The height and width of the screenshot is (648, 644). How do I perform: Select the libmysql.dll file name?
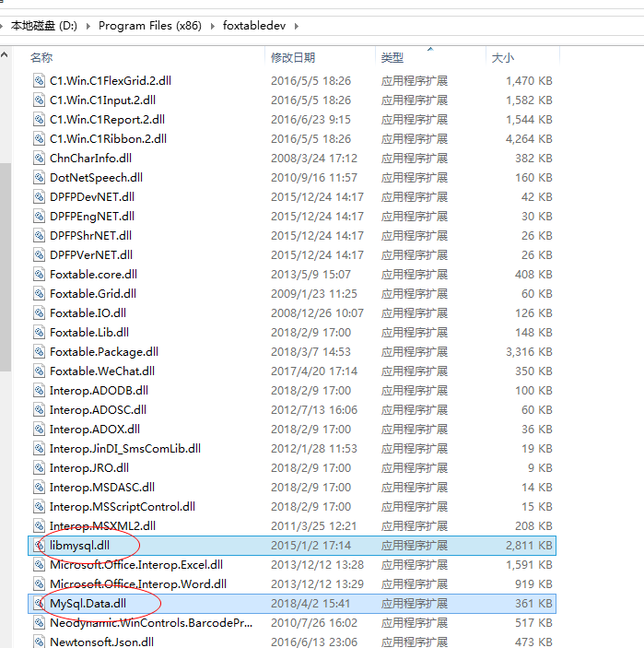coord(80,545)
